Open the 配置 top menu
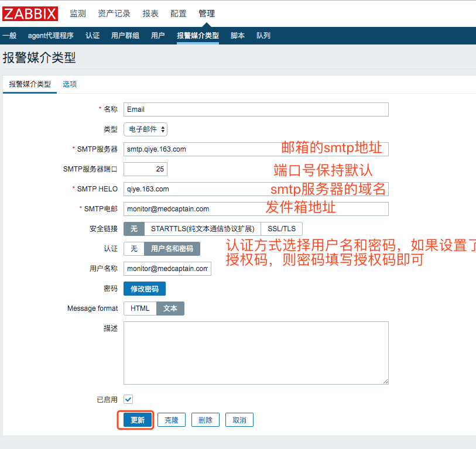 tap(179, 13)
